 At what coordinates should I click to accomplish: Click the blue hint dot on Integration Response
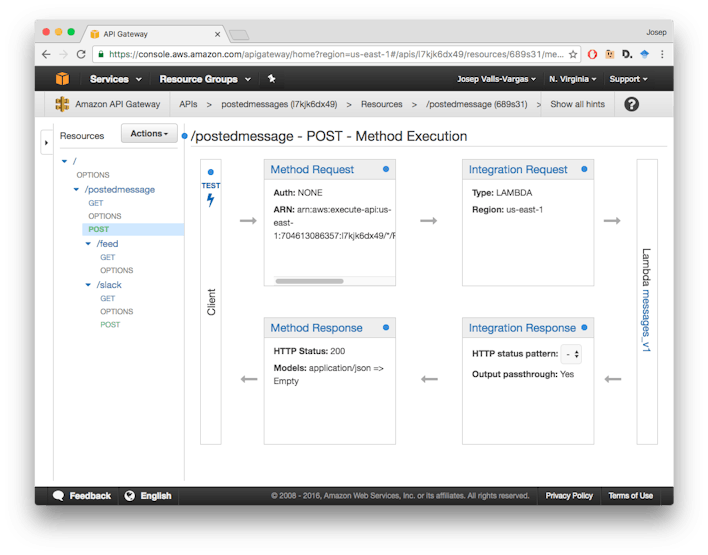pyautogui.click(x=584, y=327)
